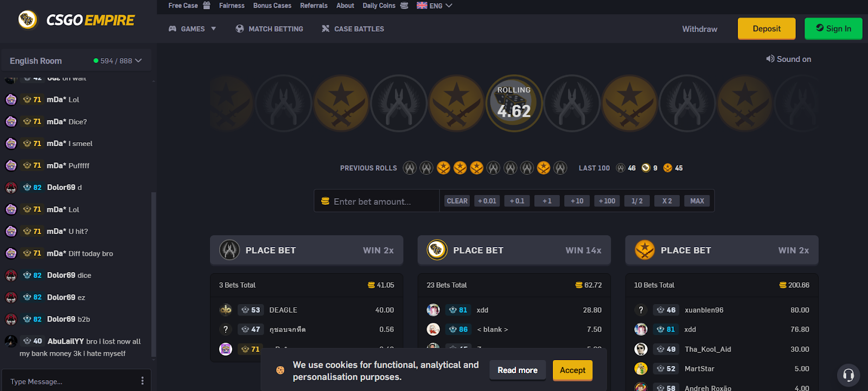This screenshot has width=868, height=391.
Task: Click the chat panel scrollbar
Action: coord(154,274)
